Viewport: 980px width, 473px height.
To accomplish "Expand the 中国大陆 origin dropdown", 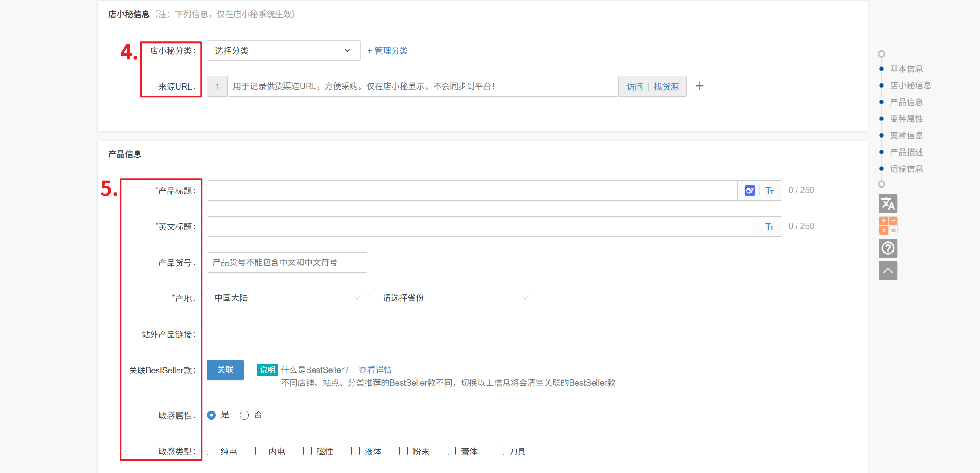I will [x=287, y=298].
